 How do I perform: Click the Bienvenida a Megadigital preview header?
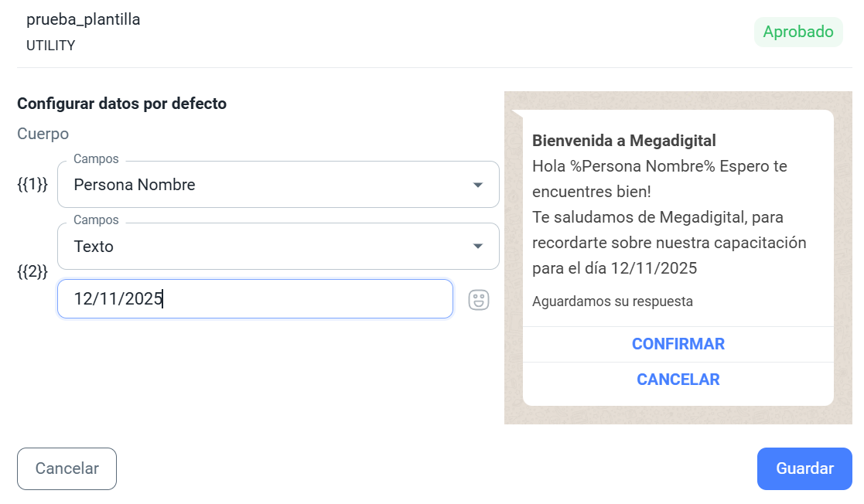pos(623,141)
